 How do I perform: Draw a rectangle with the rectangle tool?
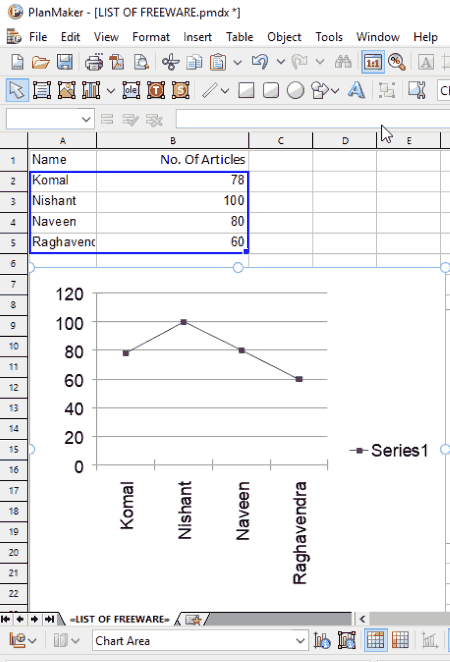(x=246, y=90)
